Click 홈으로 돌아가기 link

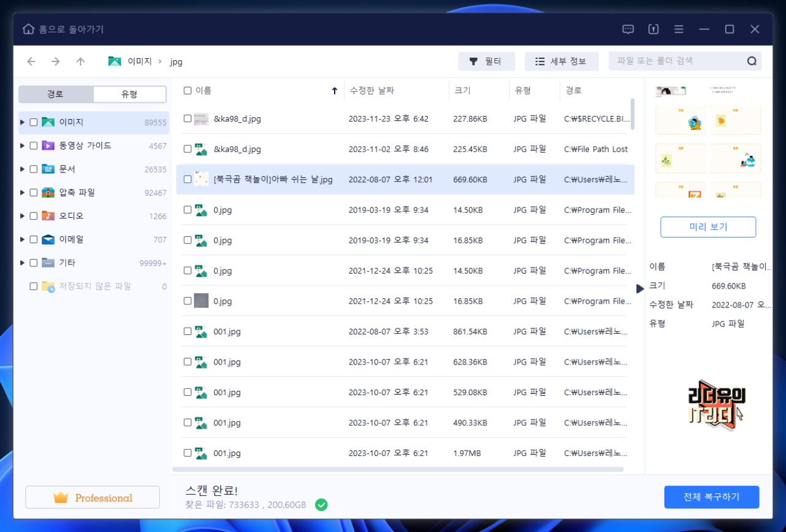coord(71,29)
